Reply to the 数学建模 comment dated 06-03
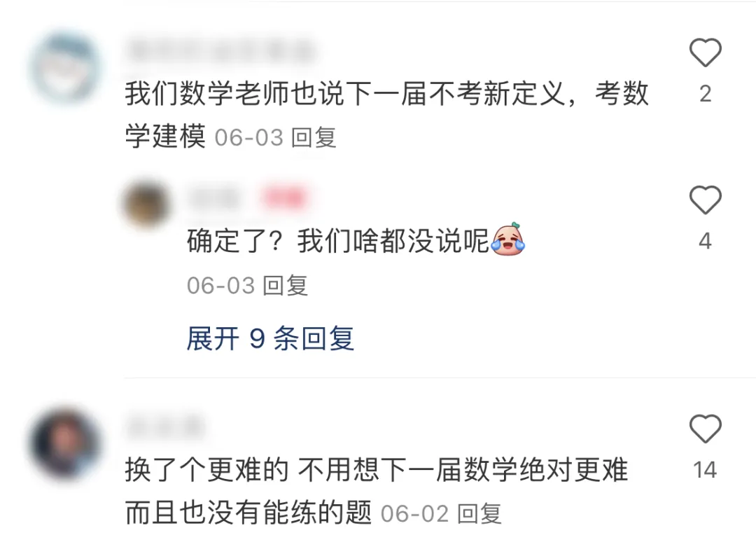This screenshot has height=554, width=756. 314,137
